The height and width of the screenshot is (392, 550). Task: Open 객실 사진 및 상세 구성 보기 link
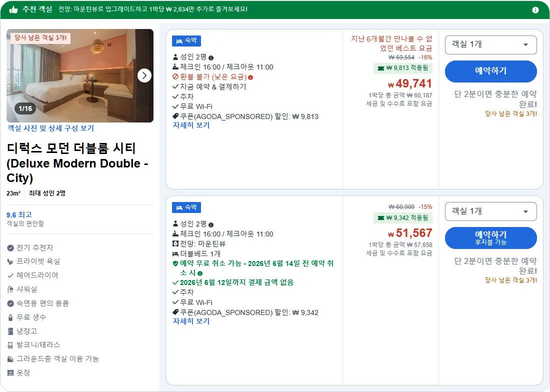50,128
